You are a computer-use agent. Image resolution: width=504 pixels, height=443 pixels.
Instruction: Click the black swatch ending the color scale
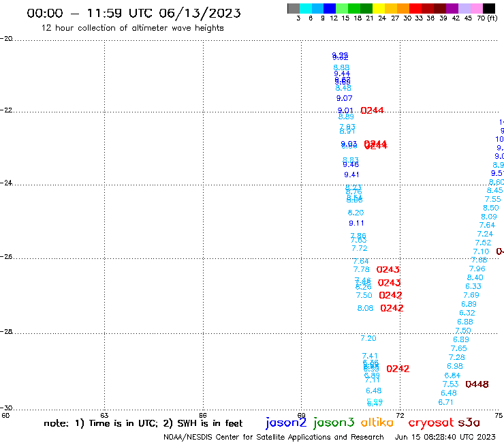(x=488, y=8)
